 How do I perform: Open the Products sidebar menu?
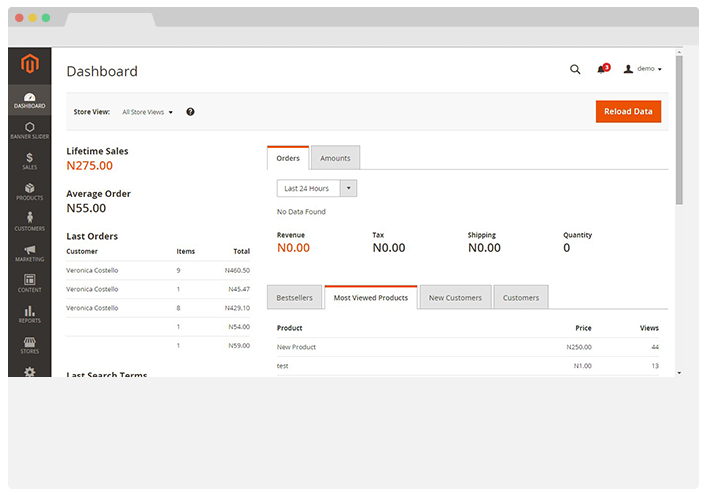[x=29, y=192]
